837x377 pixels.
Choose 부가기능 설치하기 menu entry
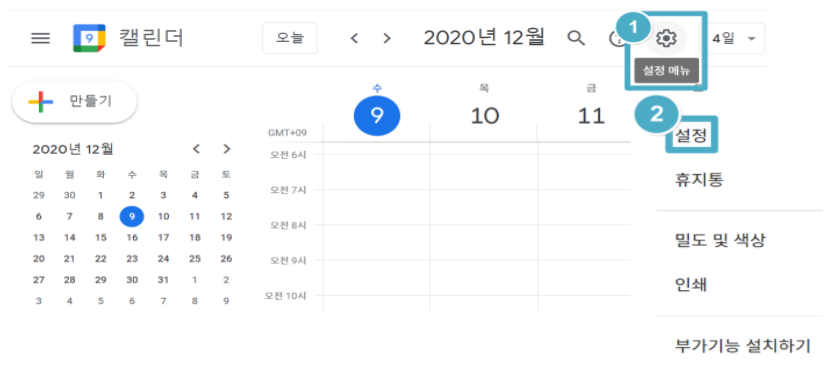[743, 345]
